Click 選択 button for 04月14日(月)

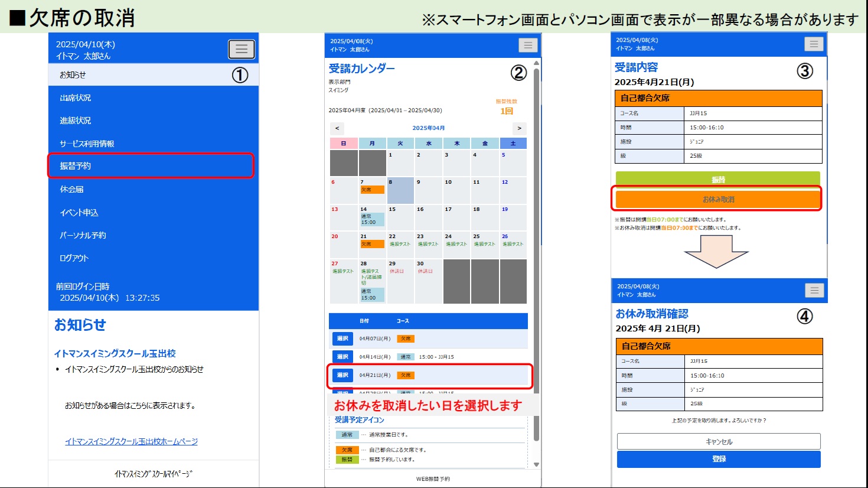[342, 357]
